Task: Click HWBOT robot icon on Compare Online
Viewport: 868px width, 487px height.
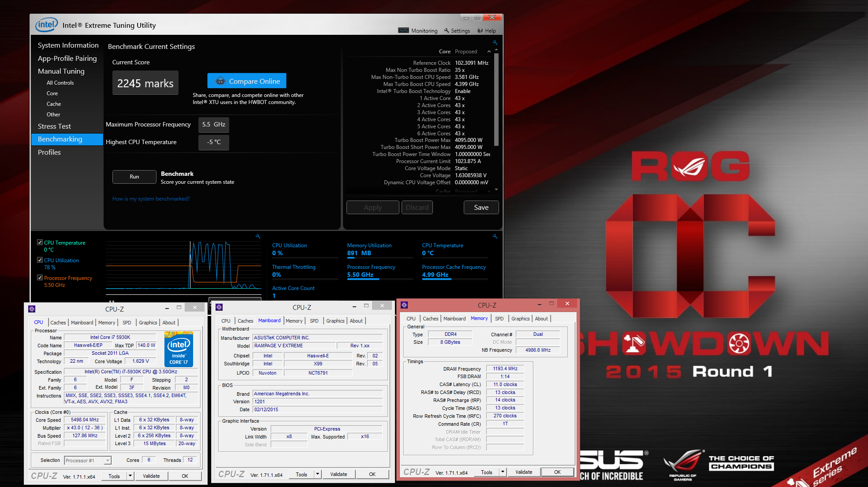Action: 220,81
